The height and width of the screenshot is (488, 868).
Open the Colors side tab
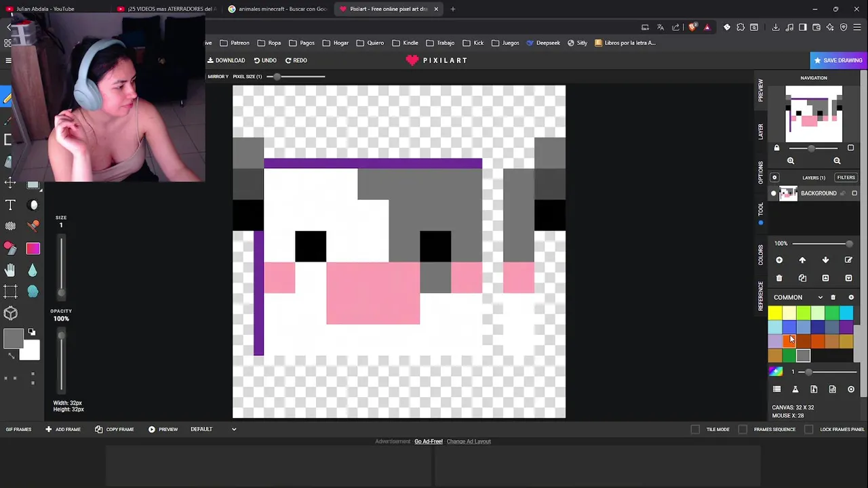(761, 255)
